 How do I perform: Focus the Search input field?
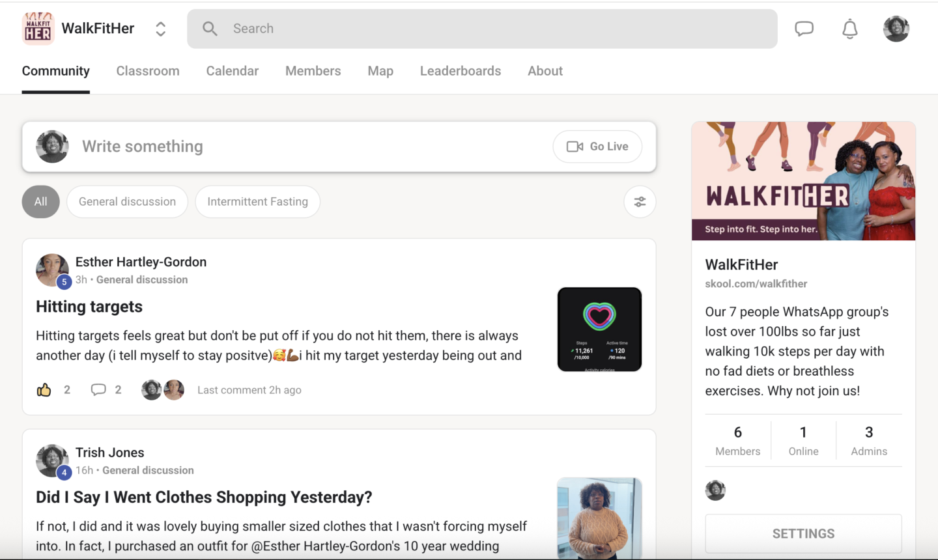tap(482, 29)
